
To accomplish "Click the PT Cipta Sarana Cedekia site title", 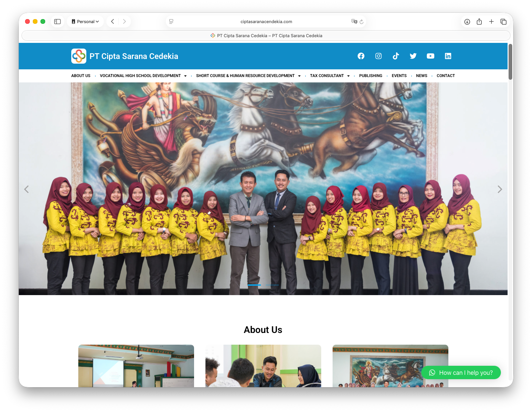I will coord(134,56).
